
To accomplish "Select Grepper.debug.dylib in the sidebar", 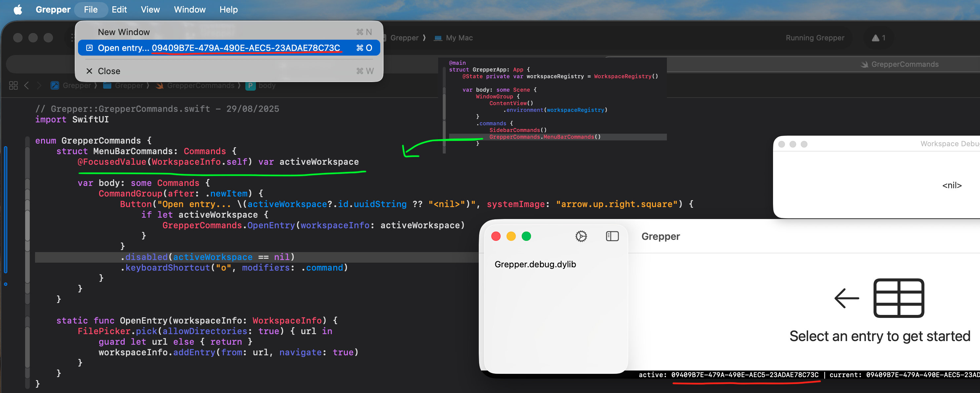I will (x=535, y=264).
